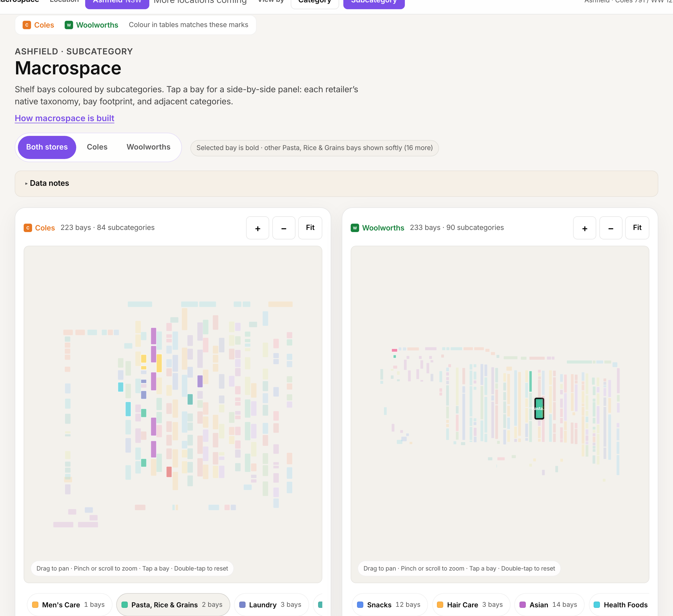673x616 pixels.
Task: Click the Woolworths map pan and zoom hint
Action: point(459,568)
